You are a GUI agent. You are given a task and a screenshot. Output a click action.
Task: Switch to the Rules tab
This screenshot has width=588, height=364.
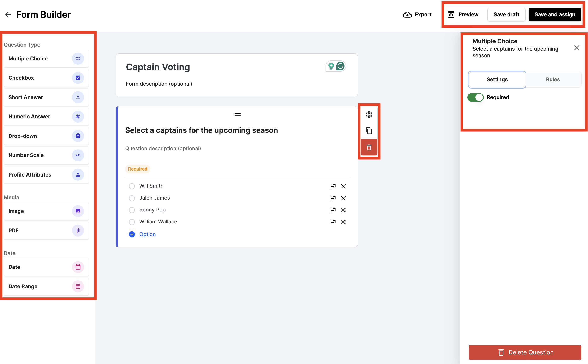553,79
